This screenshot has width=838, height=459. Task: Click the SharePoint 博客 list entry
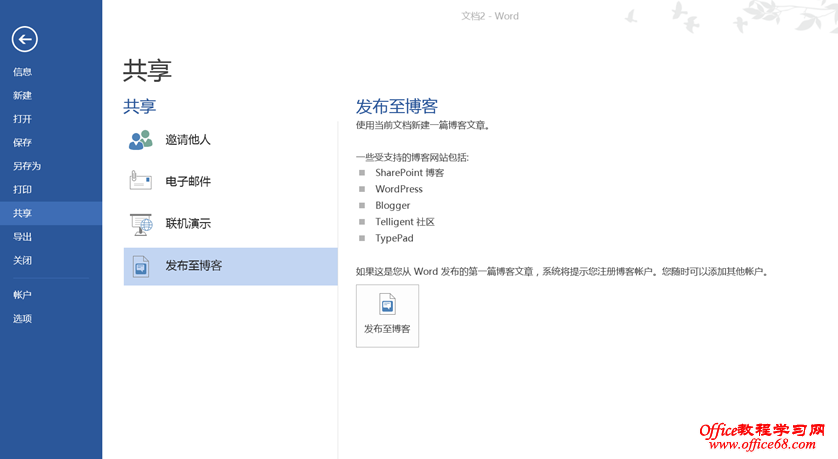coord(409,173)
